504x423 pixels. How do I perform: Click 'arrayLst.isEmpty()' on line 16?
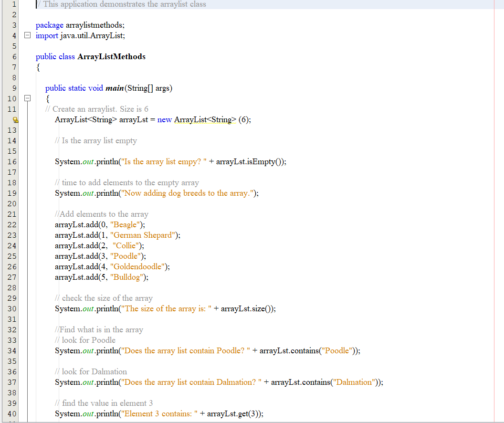pyautogui.click(x=250, y=162)
